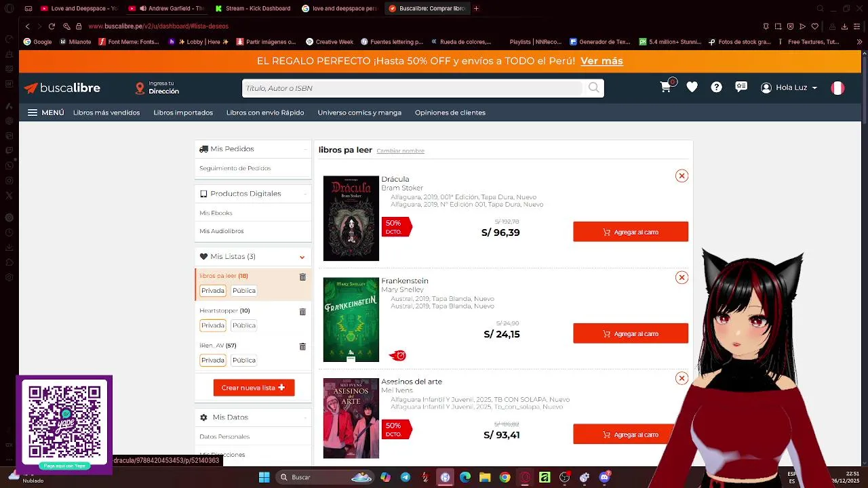Open the Drácula book cover thumbnail
This screenshot has width=868, height=488.
[351, 218]
